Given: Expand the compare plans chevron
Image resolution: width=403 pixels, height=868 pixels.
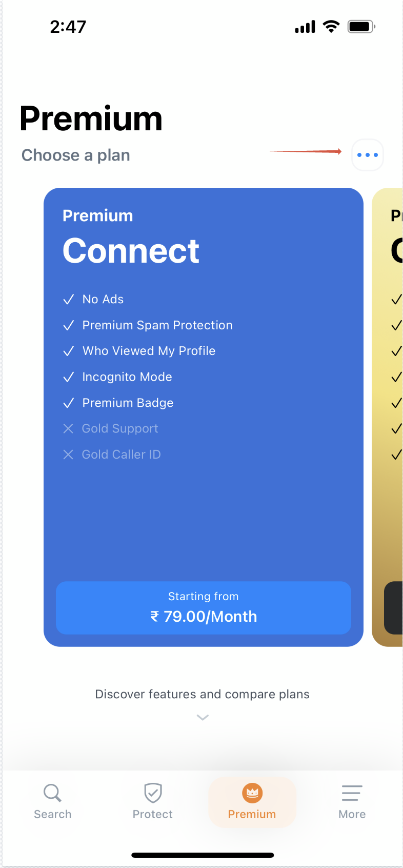Looking at the screenshot, I should pos(203,717).
